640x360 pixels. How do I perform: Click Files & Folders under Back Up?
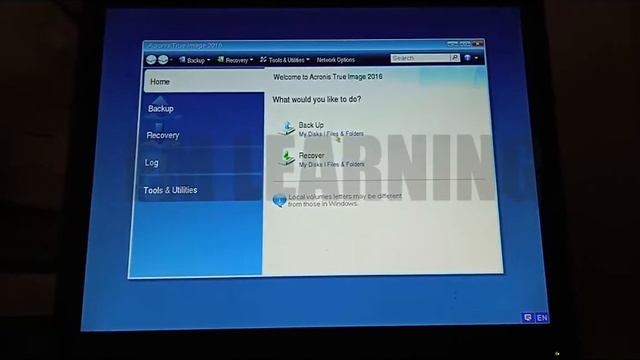[x=345, y=133]
